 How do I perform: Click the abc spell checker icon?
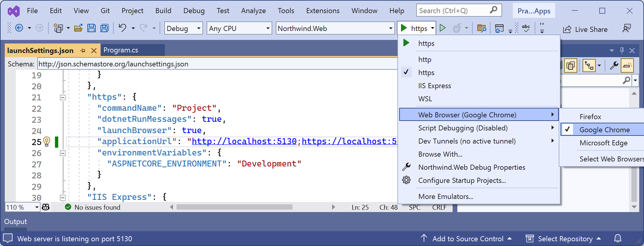click(526, 28)
